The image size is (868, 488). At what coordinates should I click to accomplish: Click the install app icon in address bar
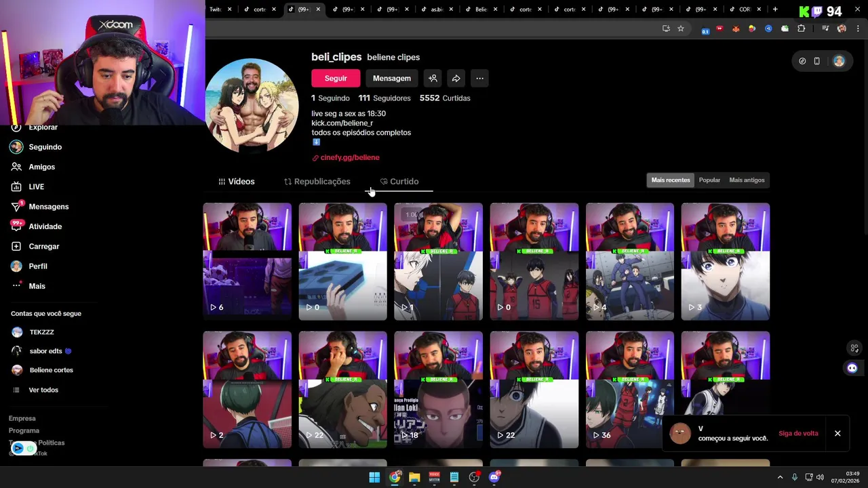(x=666, y=28)
